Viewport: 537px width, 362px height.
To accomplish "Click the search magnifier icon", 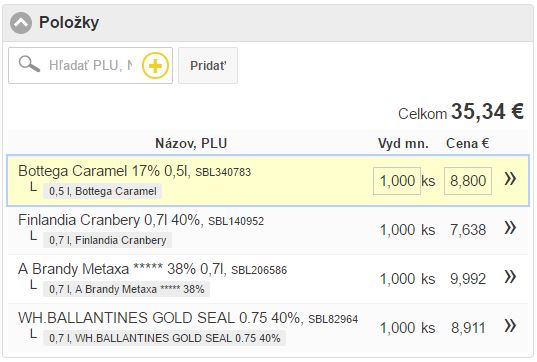I will [29, 64].
